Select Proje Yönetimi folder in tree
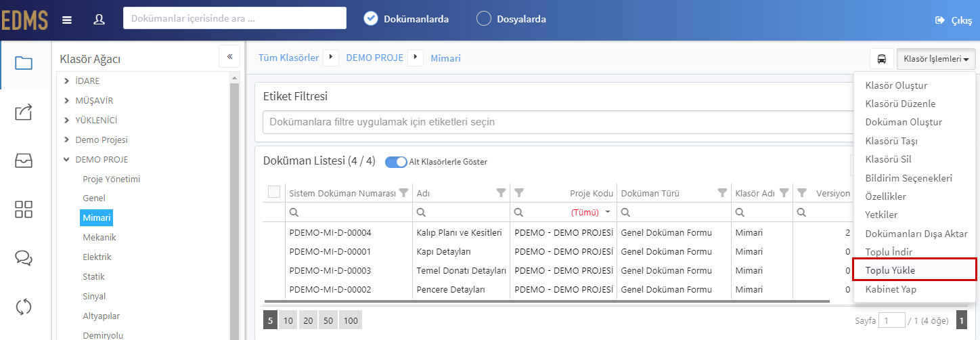Screen dimensions: 980x340 [112, 179]
